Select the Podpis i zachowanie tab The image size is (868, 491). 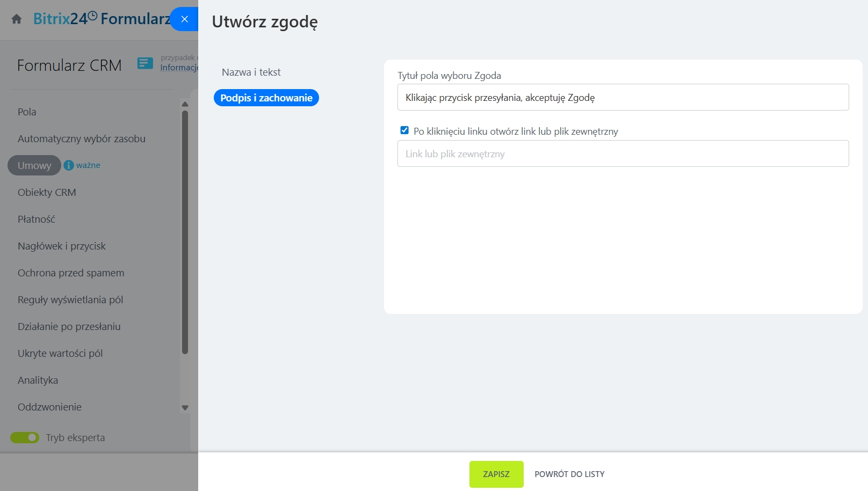click(x=266, y=98)
